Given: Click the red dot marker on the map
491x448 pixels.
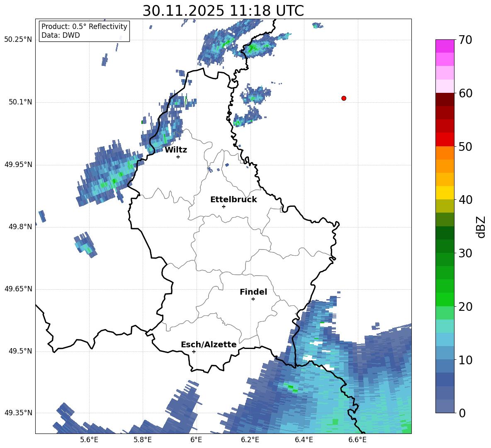Looking at the screenshot, I should (x=344, y=98).
